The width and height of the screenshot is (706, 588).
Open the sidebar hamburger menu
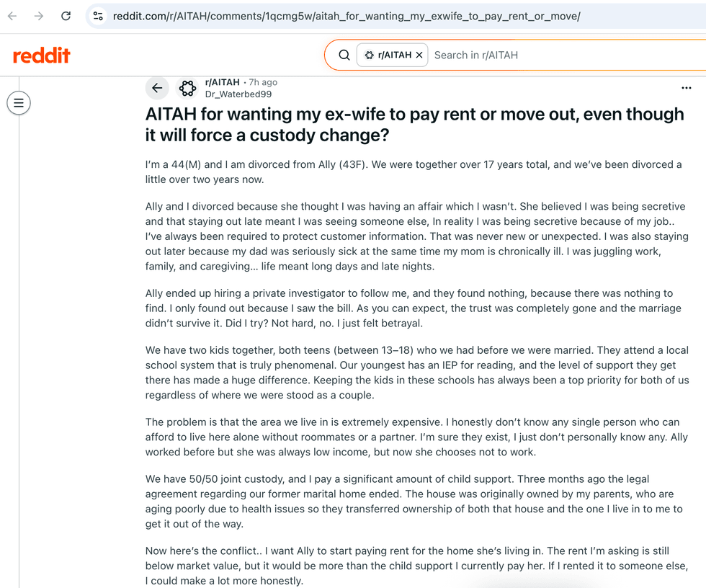(19, 103)
